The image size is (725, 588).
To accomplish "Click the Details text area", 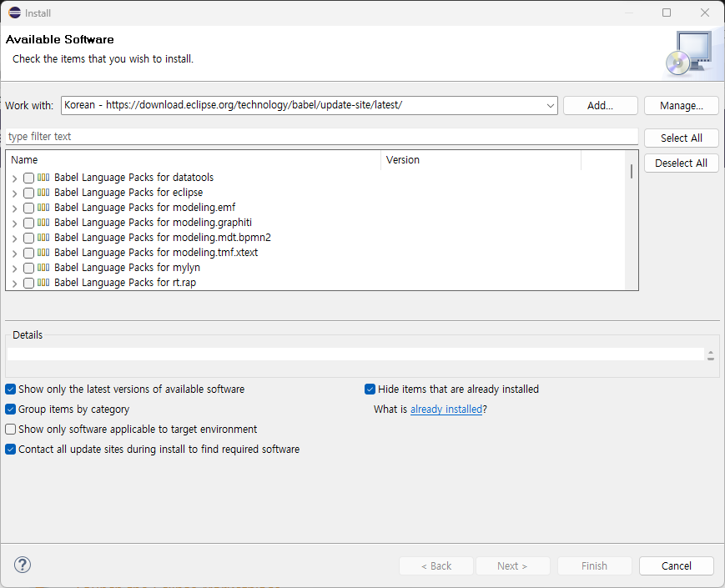I will pos(355,354).
